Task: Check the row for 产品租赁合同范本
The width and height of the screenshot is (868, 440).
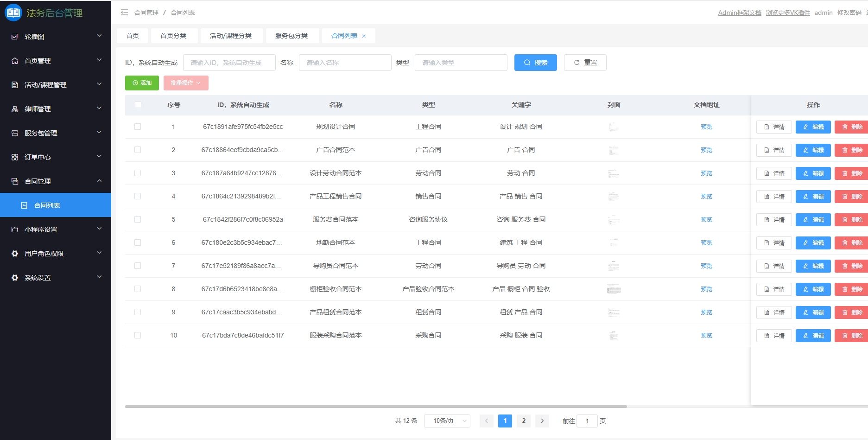Action: 138,312
